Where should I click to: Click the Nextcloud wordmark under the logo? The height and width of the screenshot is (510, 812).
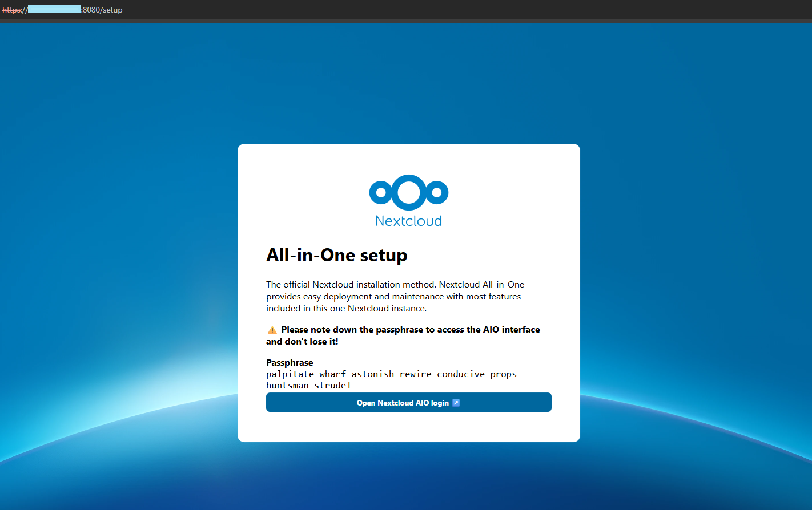[x=409, y=221]
